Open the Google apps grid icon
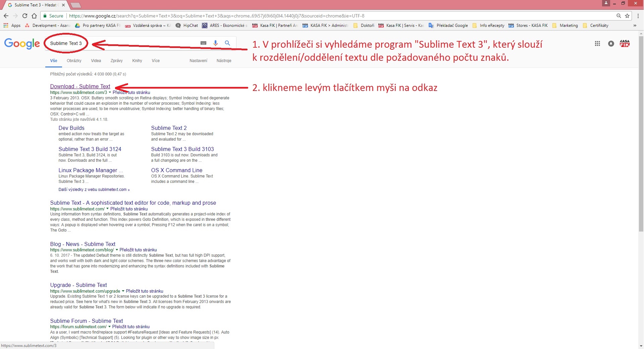Image resolution: width=644 pixels, height=349 pixels. point(597,44)
